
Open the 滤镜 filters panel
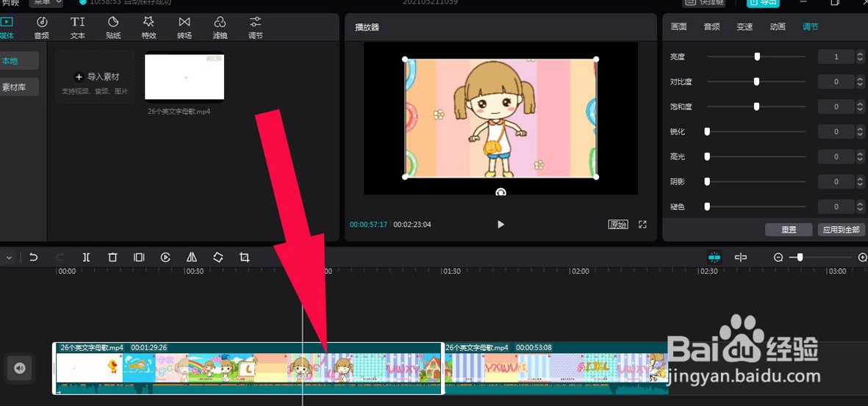tap(220, 28)
